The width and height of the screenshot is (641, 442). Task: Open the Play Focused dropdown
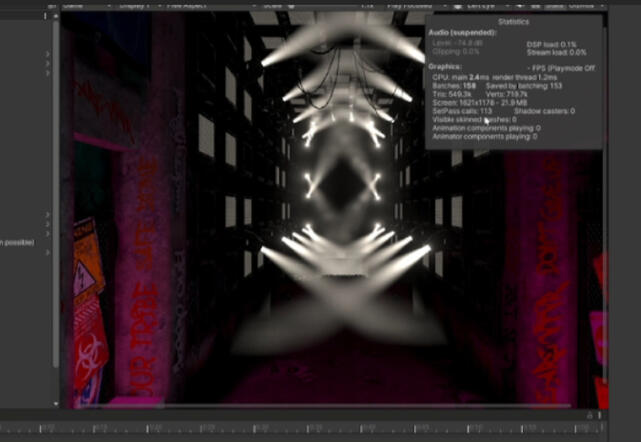pos(417,6)
